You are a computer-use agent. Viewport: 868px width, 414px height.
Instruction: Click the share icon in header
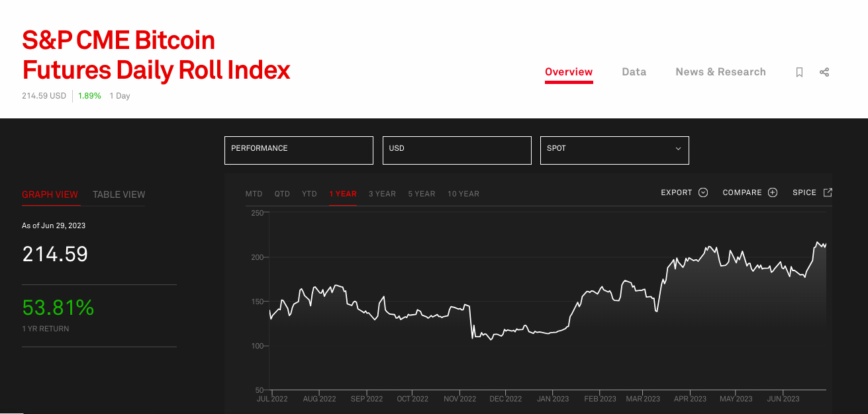pyautogui.click(x=824, y=72)
